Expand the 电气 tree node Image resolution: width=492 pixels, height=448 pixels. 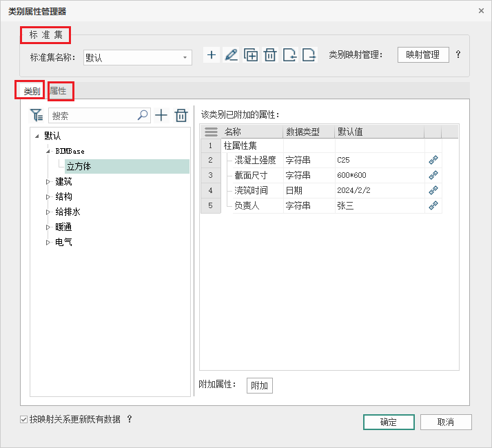(x=48, y=242)
